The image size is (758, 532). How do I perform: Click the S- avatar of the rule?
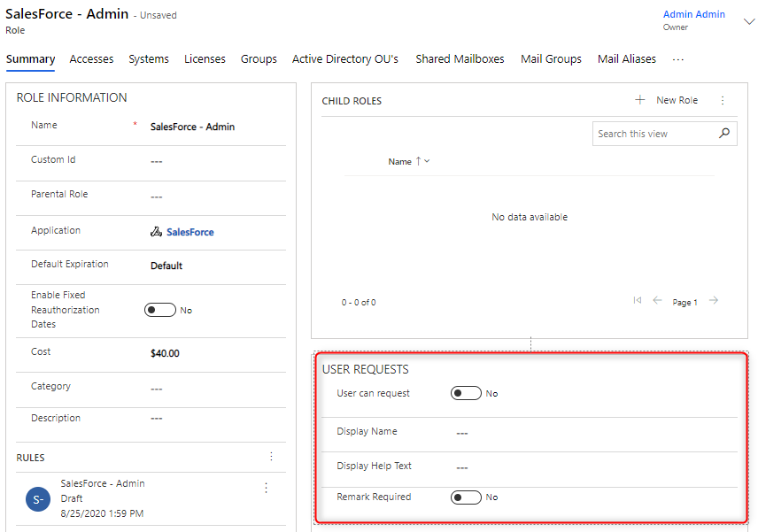[38, 499]
